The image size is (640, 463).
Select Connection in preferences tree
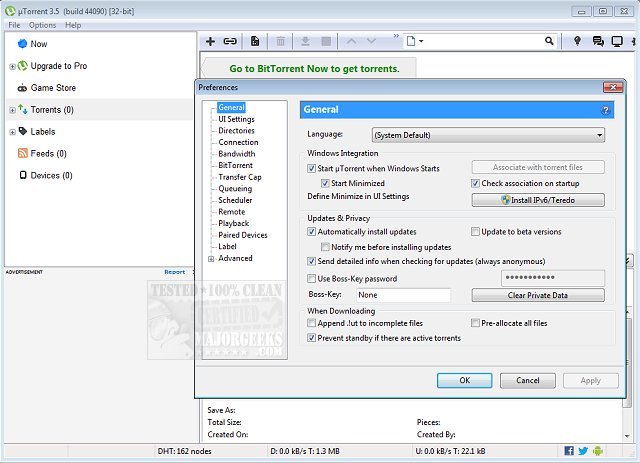[238, 142]
